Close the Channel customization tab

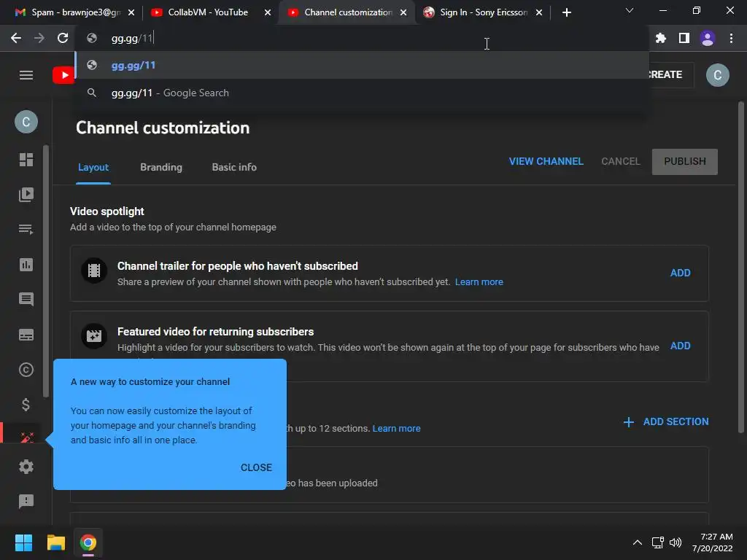tap(403, 12)
